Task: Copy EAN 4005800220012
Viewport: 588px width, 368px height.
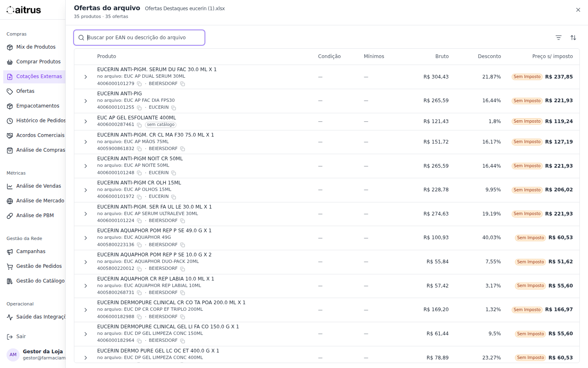Action: coord(139,269)
